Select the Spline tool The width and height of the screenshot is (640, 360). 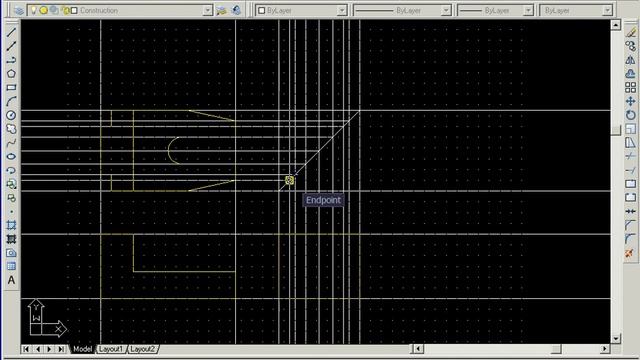(11, 143)
